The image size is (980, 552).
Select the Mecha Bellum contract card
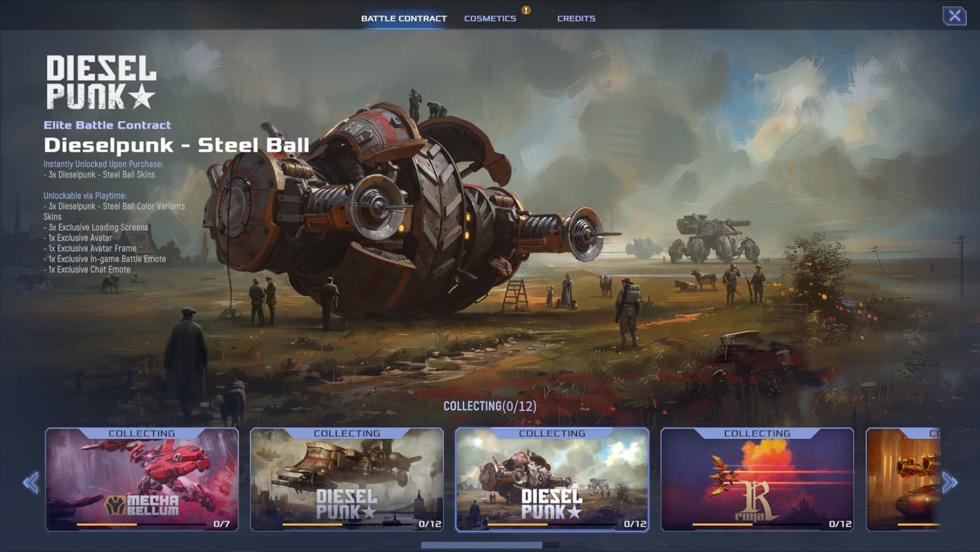(141, 479)
